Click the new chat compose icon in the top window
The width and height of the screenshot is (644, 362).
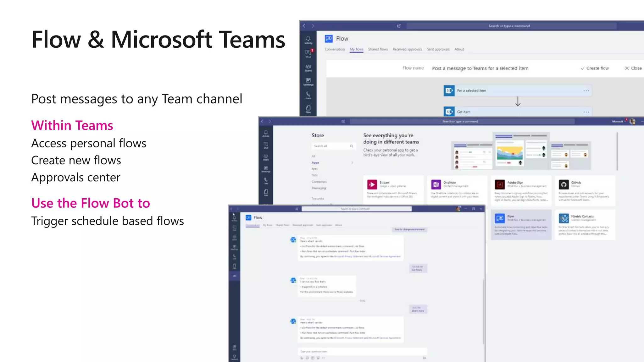[x=399, y=26]
